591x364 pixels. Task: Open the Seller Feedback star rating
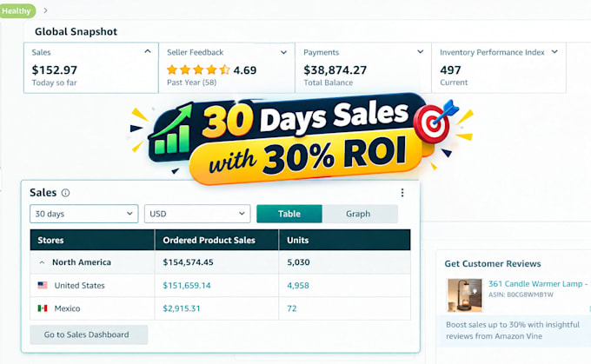(x=198, y=69)
